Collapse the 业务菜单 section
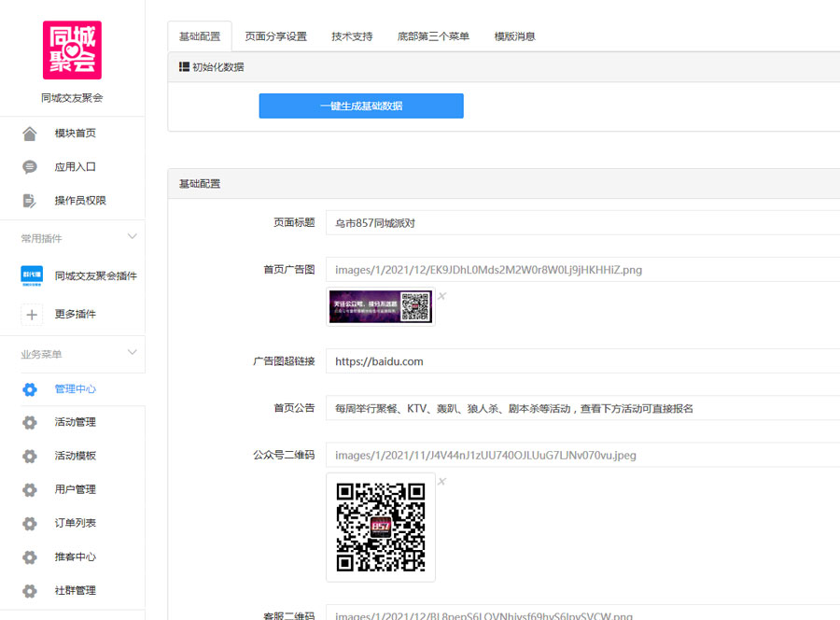Image resolution: width=840 pixels, height=620 pixels. pyautogui.click(x=133, y=352)
